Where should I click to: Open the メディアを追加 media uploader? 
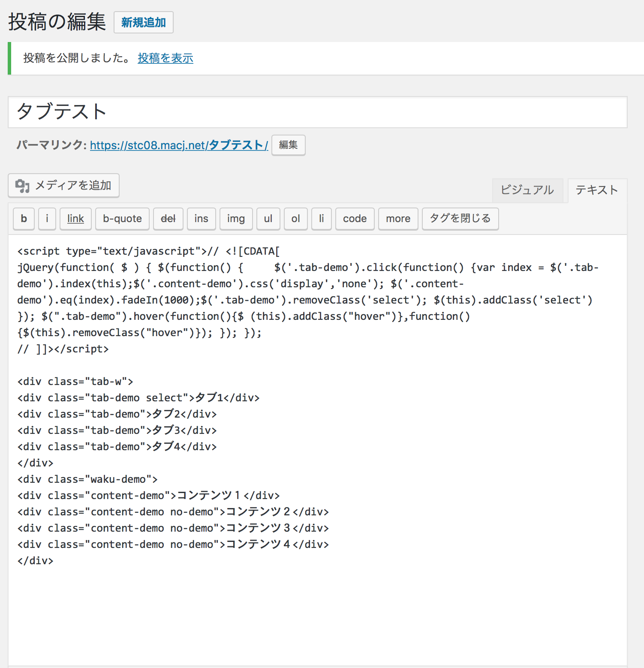click(63, 186)
